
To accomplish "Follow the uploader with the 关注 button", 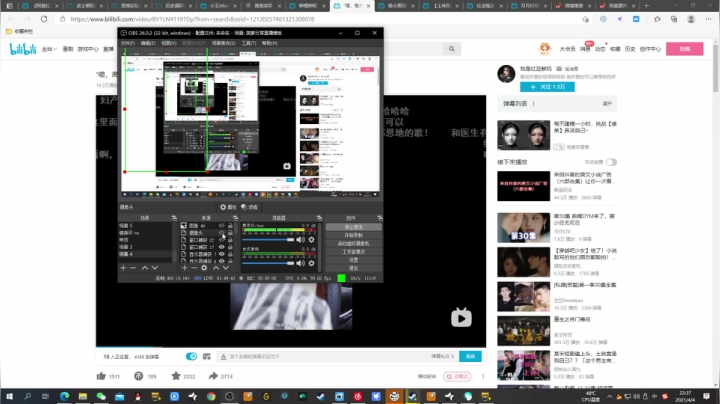I will [547, 87].
